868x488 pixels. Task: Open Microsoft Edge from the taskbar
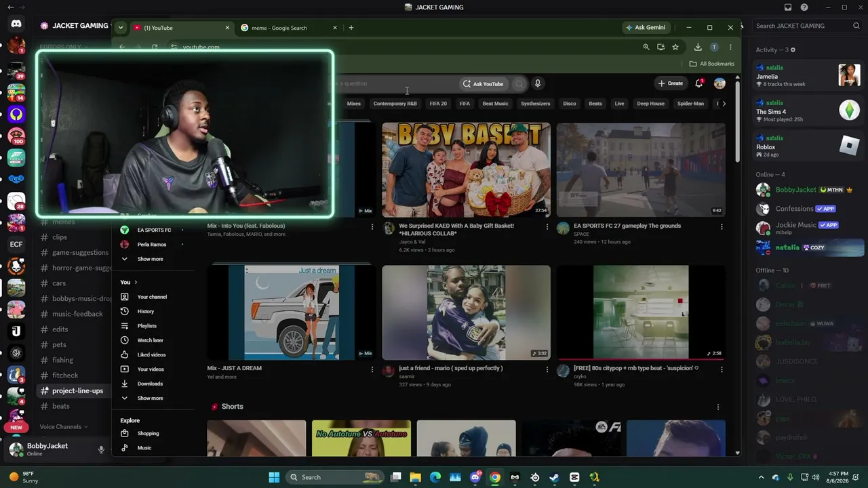(x=435, y=477)
